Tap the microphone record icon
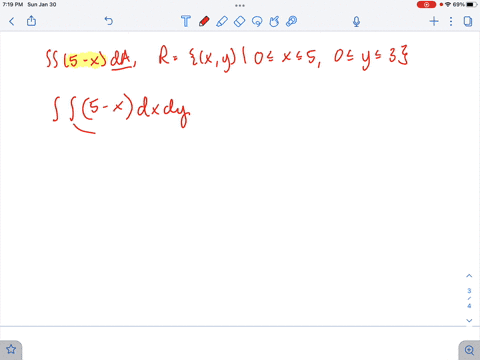480x360 pixels. point(356,22)
